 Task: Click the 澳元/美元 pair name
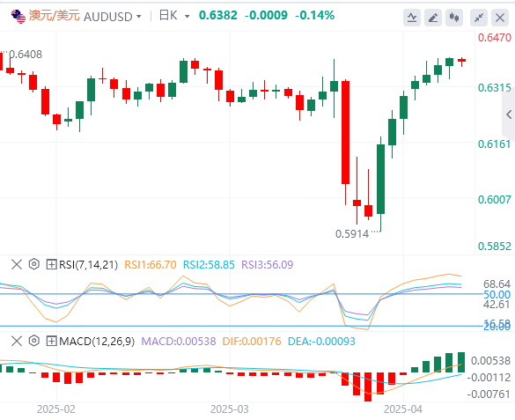pyautogui.click(x=55, y=16)
